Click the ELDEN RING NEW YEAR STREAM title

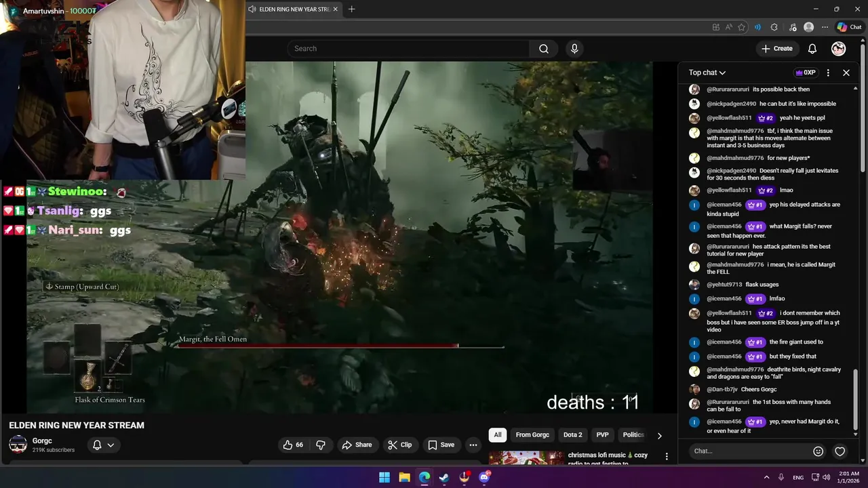coord(77,426)
